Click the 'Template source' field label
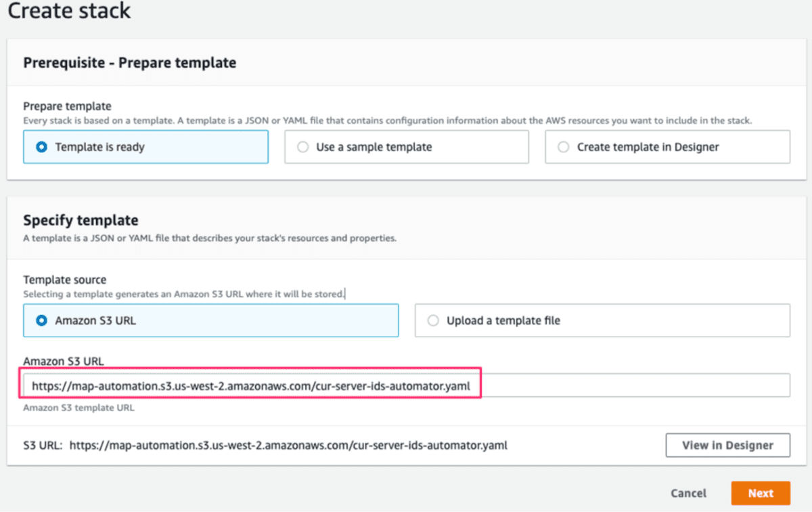Screen dimensions: 812x512 [65, 280]
